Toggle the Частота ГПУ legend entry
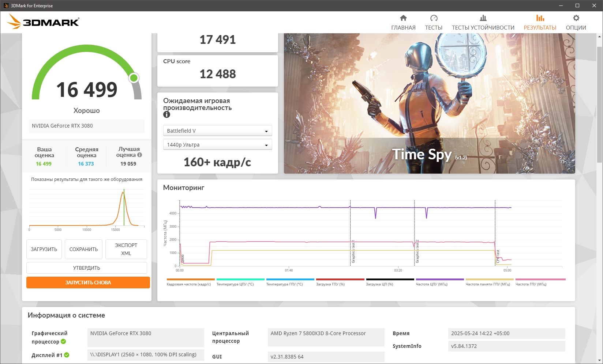 coord(540,282)
